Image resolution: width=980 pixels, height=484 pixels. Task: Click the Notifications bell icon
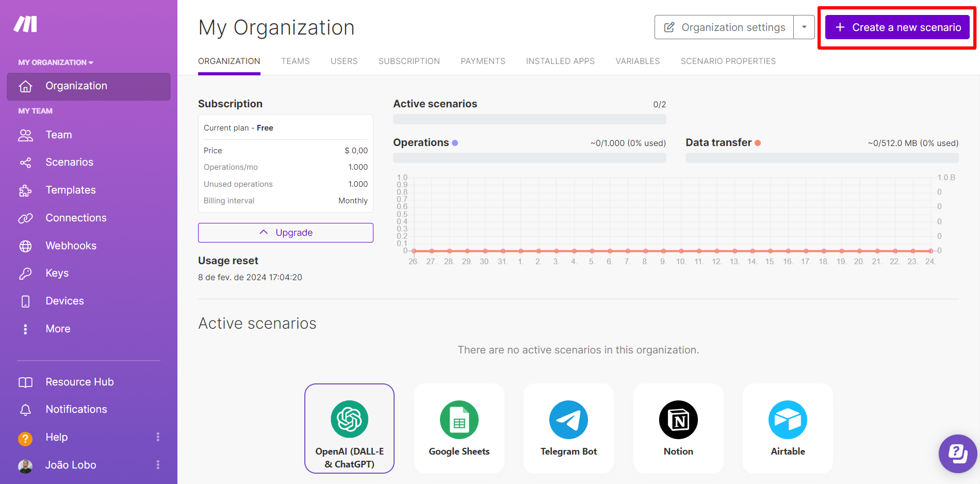(25, 410)
